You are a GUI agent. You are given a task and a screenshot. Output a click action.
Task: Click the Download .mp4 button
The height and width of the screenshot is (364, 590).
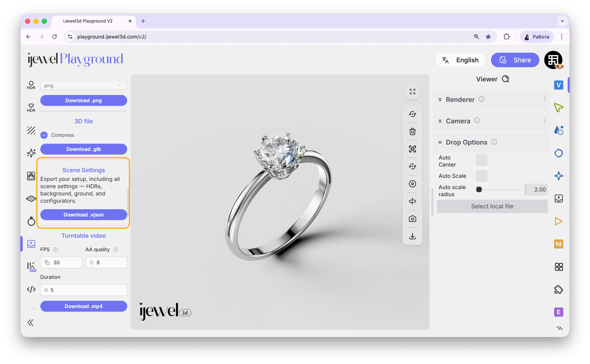point(84,306)
